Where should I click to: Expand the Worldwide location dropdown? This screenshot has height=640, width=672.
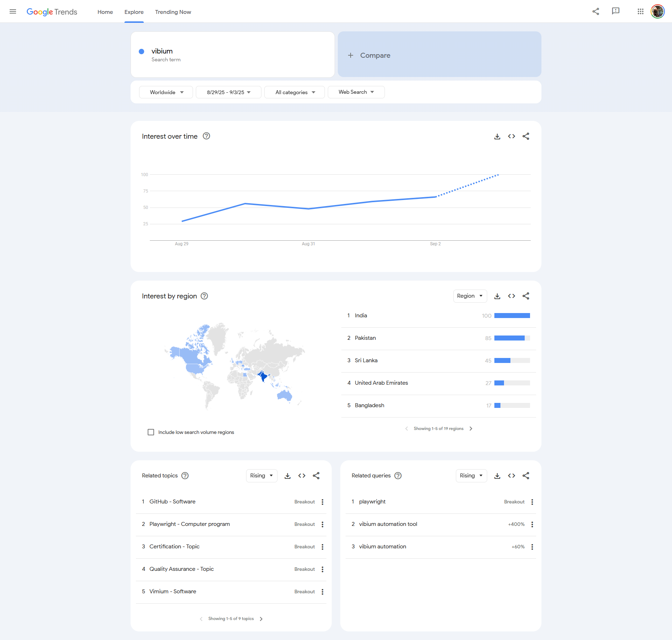pos(166,92)
